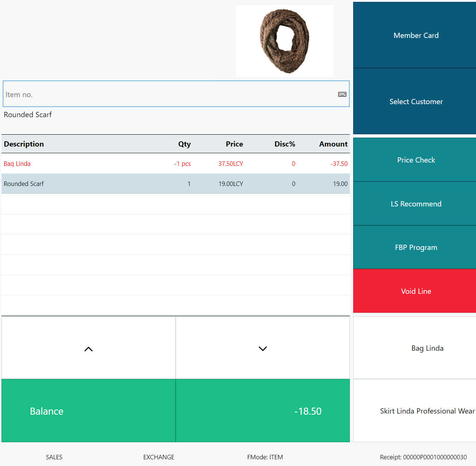
Task: Add Bag Linda quick item
Action: (427, 348)
